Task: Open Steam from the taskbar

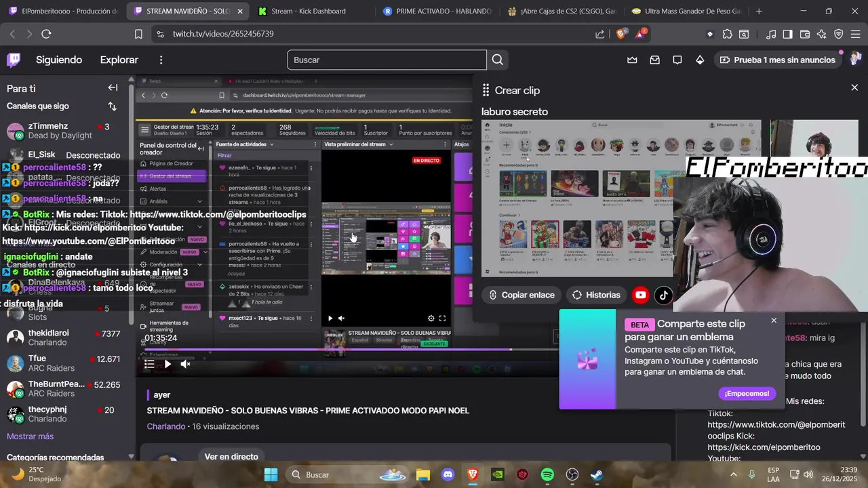Action: (597, 474)
